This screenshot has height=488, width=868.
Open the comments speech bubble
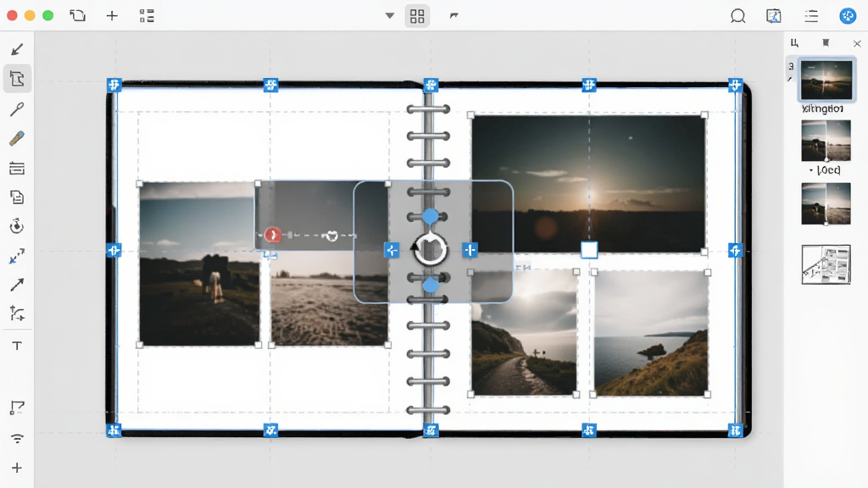point(738,16)
